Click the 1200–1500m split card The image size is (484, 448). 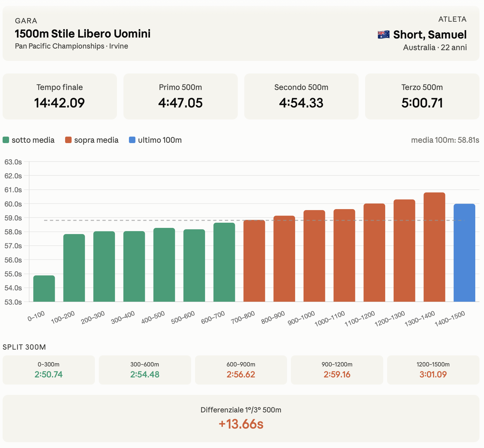(x=433, y=370)
